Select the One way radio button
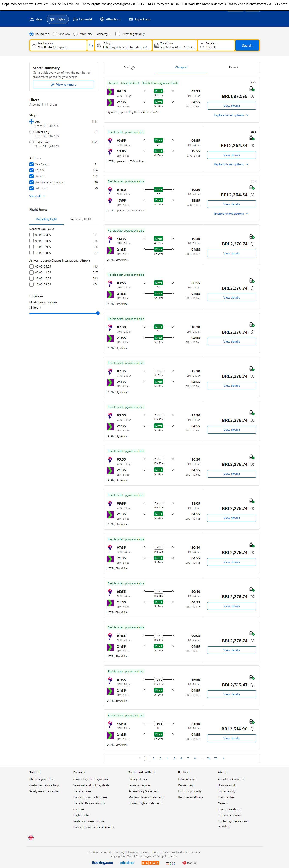 (55, 34)
